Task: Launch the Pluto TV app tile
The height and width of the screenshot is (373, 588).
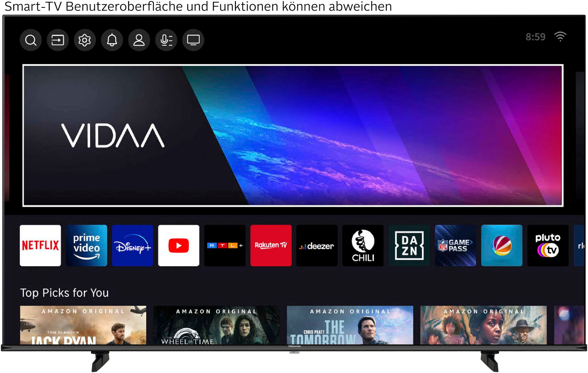Action: click(548, 245)
